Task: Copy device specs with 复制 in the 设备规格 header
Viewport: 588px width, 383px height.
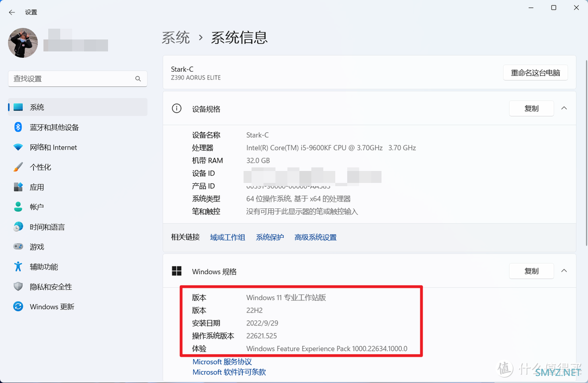Action: [x=531, y=108]
